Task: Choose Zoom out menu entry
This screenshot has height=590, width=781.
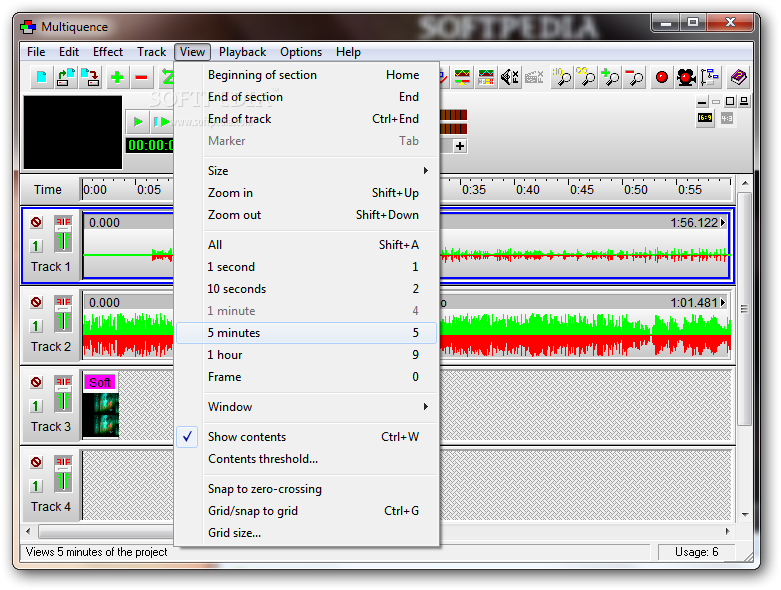Action: [306, 215]
